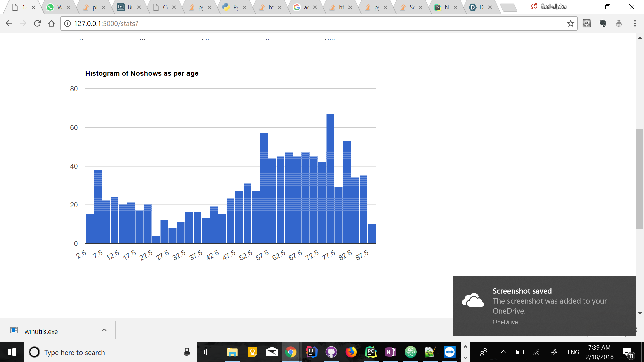Viewport: 644px width, 362px height.
Task: Open the Evernote extension icon
Action: coord(603,23)
